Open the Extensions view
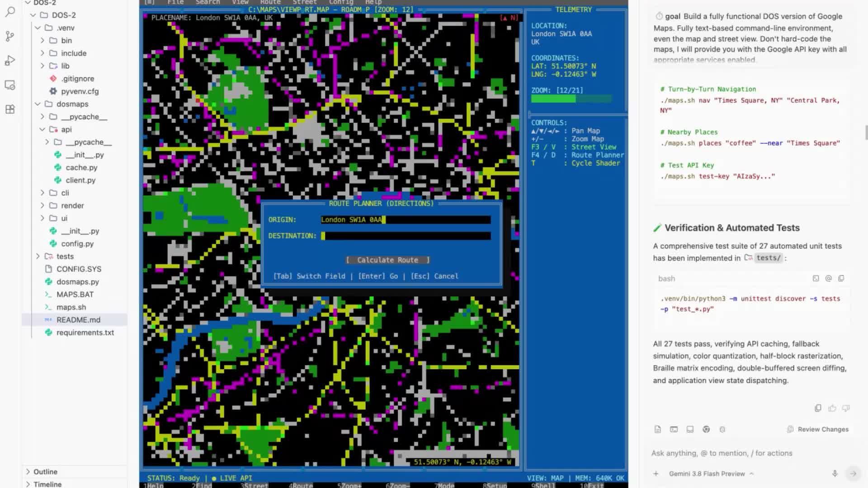 (10, 109)
